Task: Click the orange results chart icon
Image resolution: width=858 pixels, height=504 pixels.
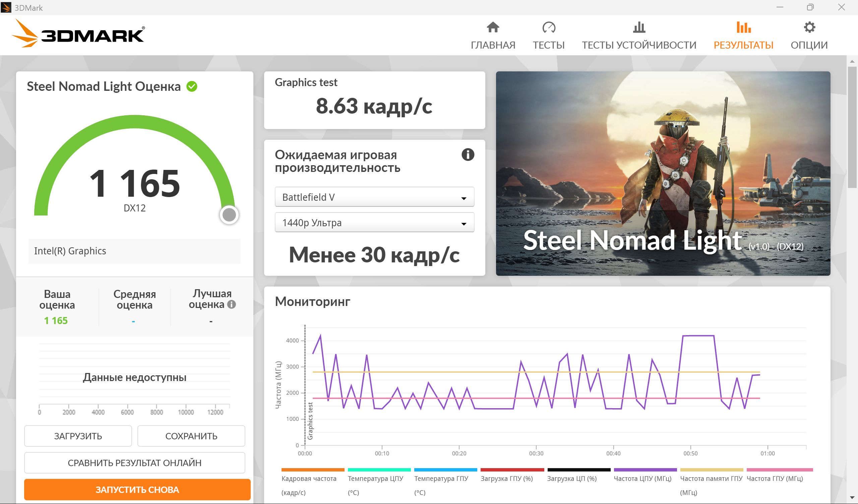Action: click(743, 27)
